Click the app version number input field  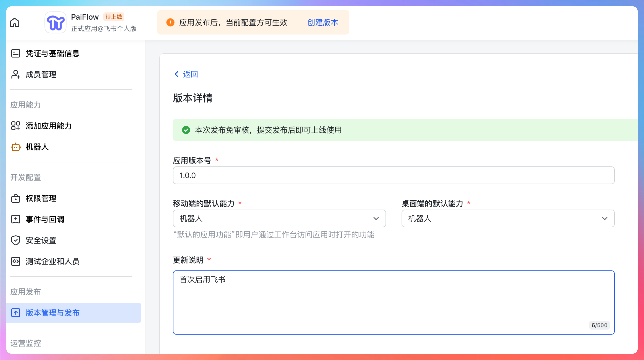[x=394, y=175]
